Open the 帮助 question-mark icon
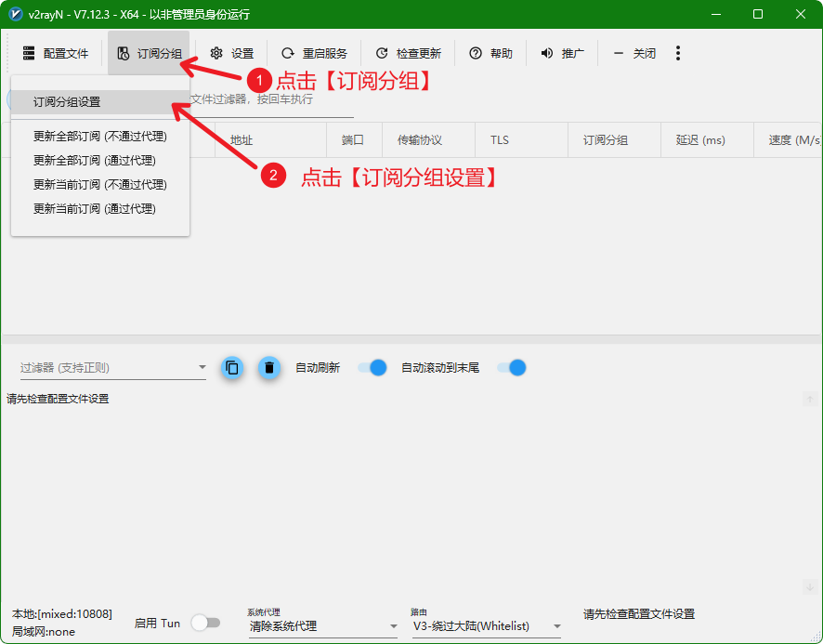823x644 pixels. click(476, 53)
